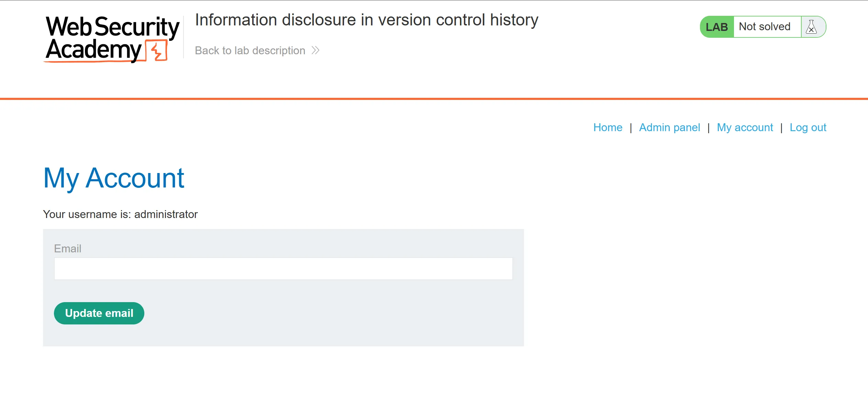Screen dimensions: 868x401
Task: Focus the Email input field
Action: pos(283,268)
